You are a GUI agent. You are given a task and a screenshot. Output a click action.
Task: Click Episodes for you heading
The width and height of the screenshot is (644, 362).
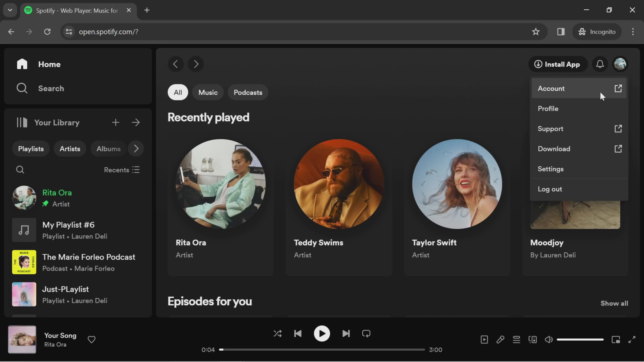(x=210, y=301)
